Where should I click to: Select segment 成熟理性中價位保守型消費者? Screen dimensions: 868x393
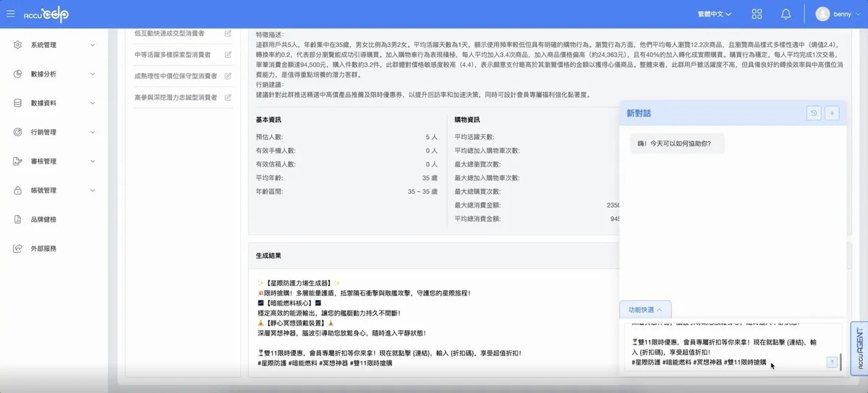coord(176,75)
